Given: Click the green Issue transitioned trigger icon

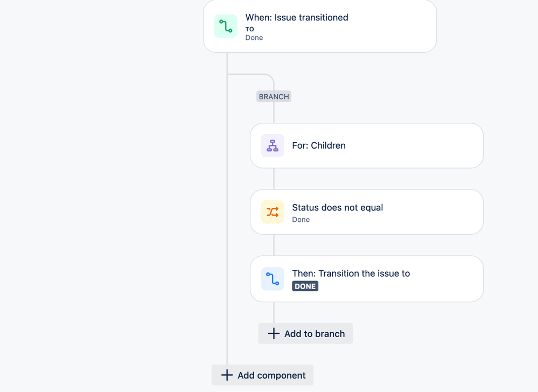Looking at the screenshot, I should coord(226,26).
